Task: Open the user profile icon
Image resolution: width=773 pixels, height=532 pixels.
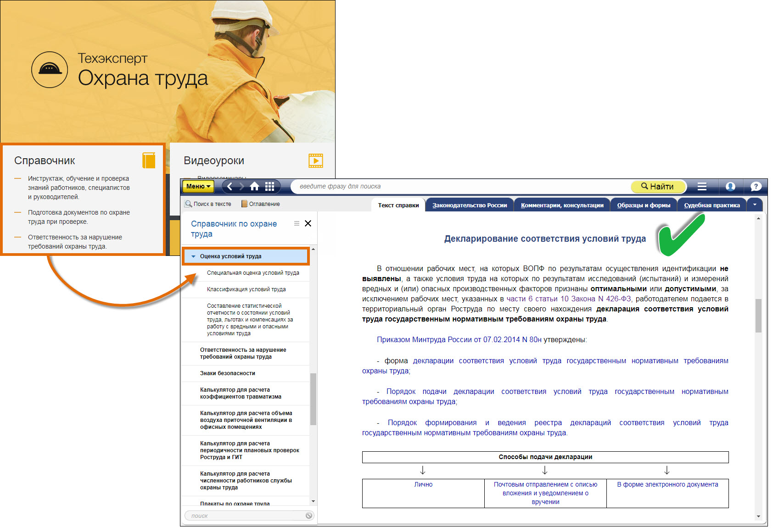Action: pyautogui.click(x=730, y=186)
